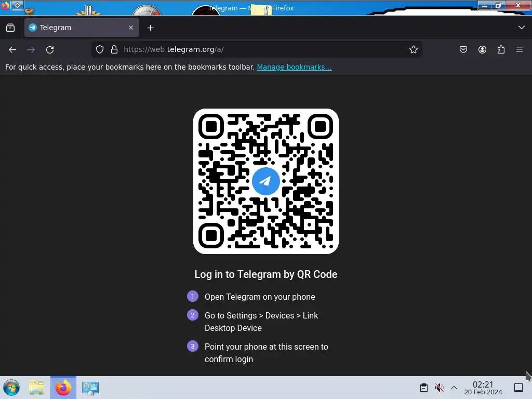Click the 'Log in to Telegram by QR Code' heading
This screenshot has height=399, width=532.
266,274
